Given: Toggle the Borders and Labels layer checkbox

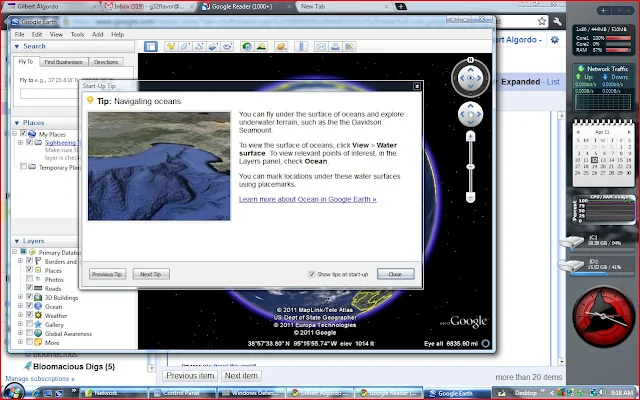Looking at the screenshot, I should [29, 260].
